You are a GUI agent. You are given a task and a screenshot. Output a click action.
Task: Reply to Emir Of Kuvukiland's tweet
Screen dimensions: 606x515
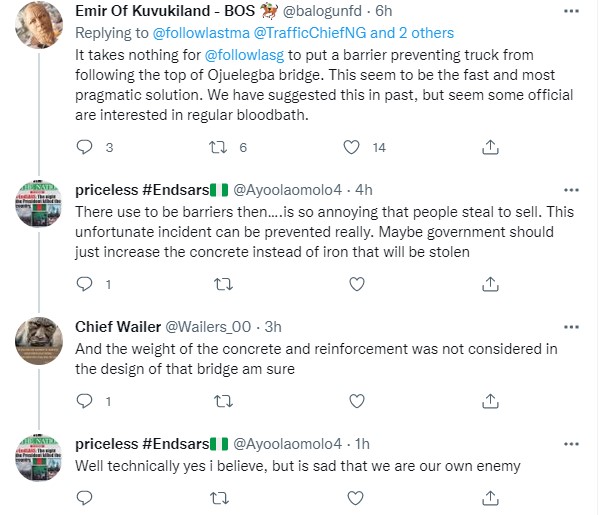click(x=84, y=147)
